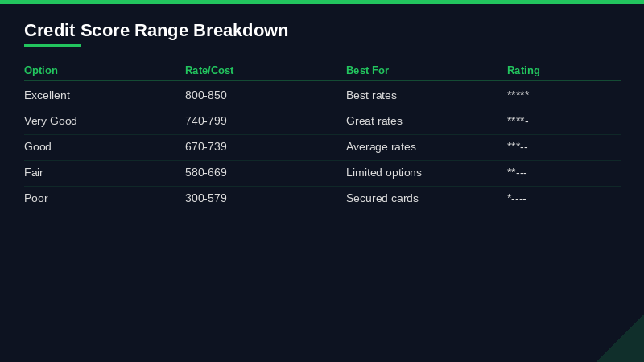Select the Great rates cell
The width and height of the screenshot is (644, 362).
pos(374,121)
